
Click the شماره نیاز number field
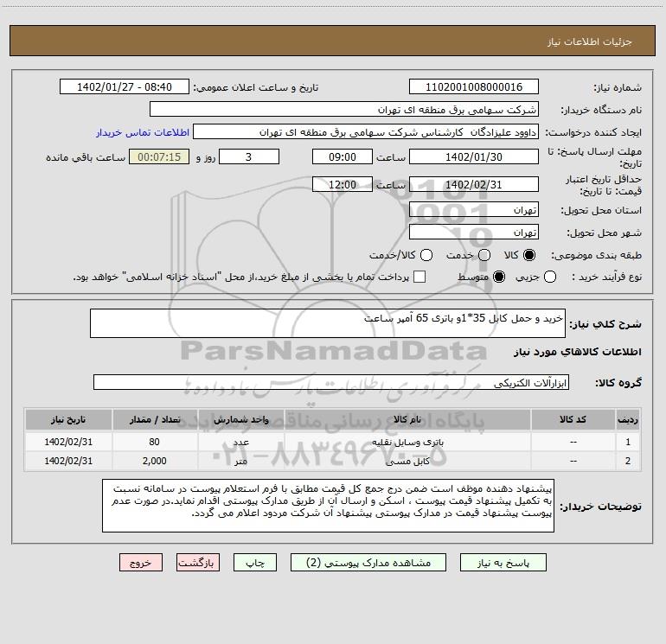[x=474, y=86]
